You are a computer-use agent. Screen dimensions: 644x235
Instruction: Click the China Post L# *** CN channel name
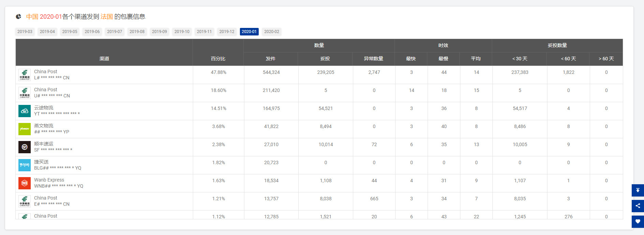click(52, 75)
